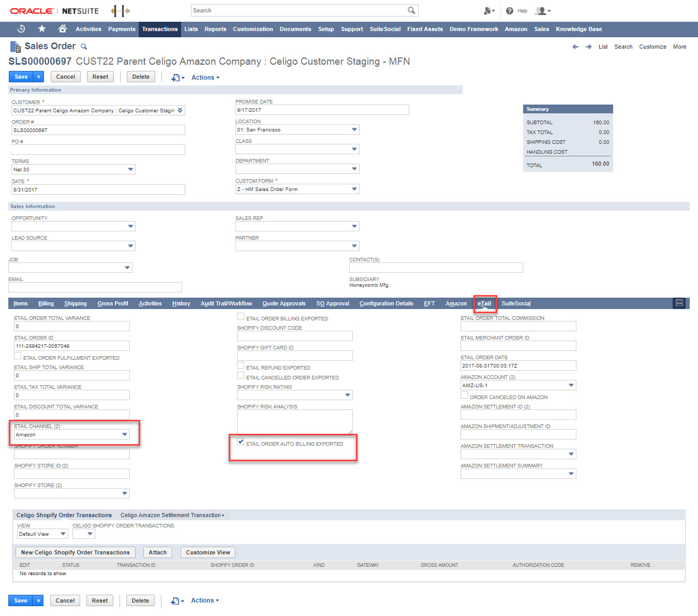
Task: Open the top Save button dropdown arrow
Action: click(x=38, y=77)
